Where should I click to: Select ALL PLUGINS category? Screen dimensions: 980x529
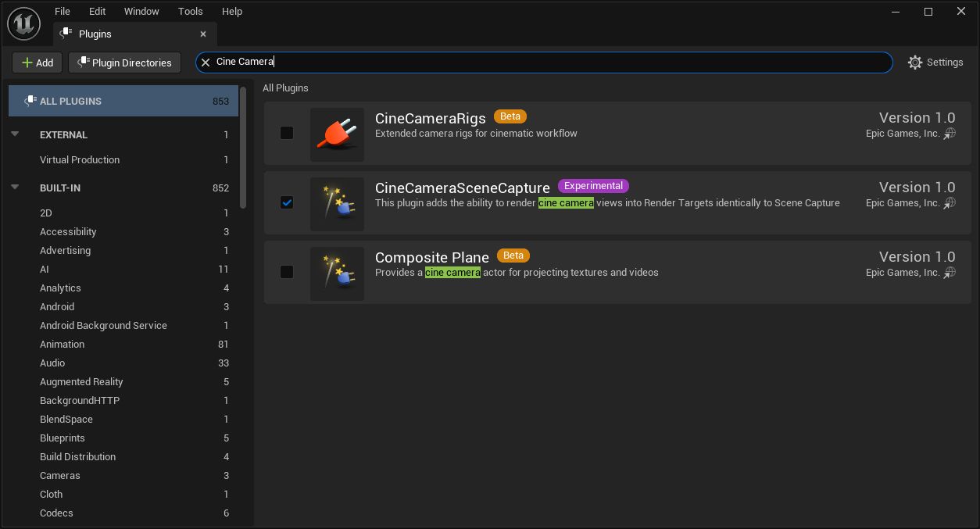(x=123, y=101)
